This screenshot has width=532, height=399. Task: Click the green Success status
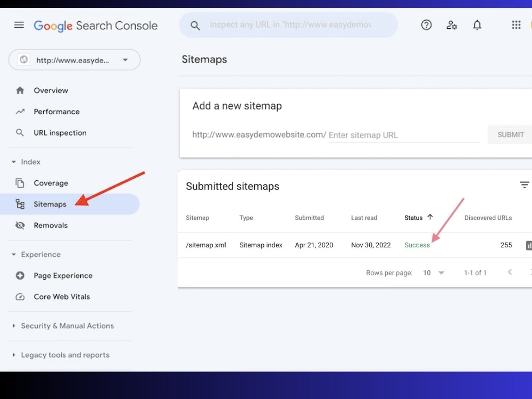coord(417,245)
